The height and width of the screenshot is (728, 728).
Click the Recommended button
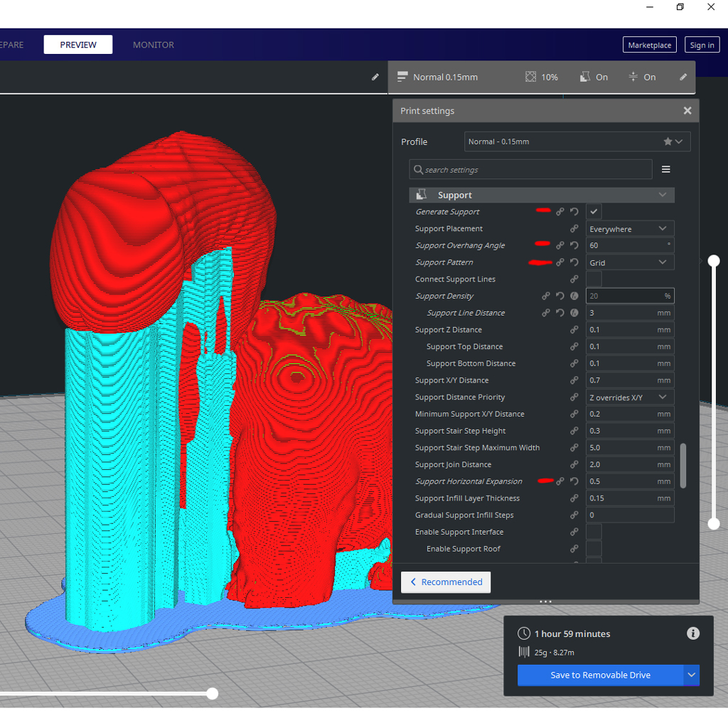pos(446,582)
